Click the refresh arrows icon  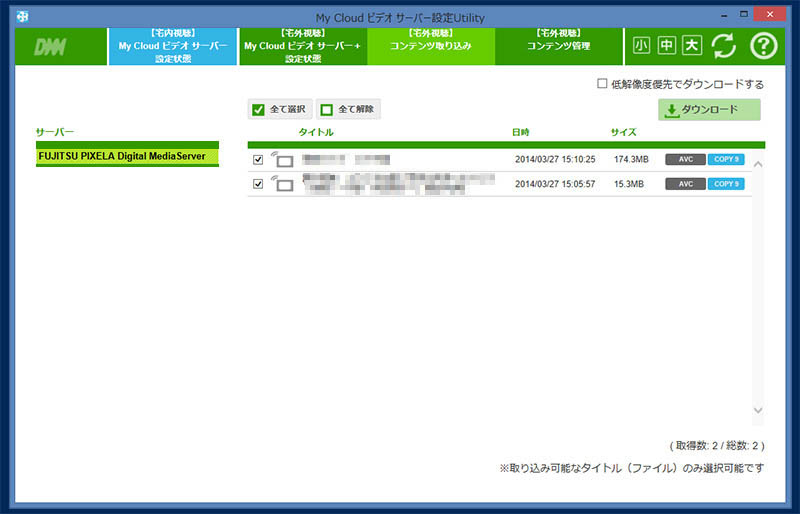(x=724, y=46)
